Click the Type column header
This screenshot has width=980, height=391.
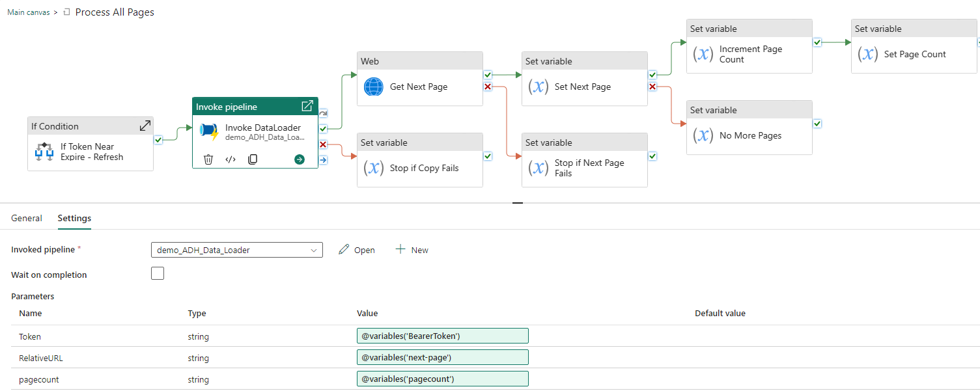pyautogui.click(x=197, y=313)
